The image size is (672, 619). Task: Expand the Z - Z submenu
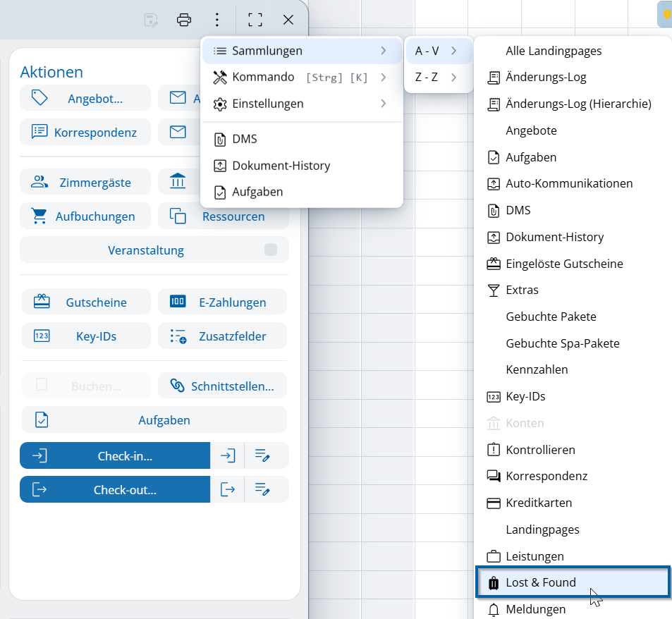pyautogui.click(x=437, y=77)
